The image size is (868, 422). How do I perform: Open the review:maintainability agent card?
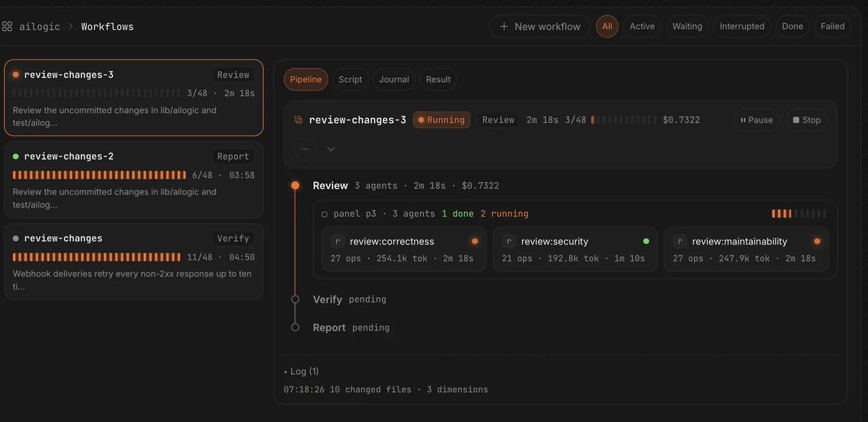coord(746,249)
